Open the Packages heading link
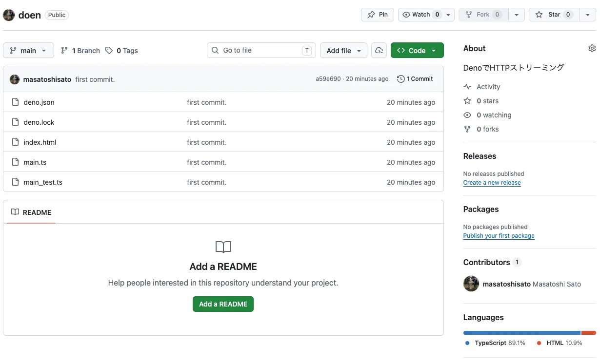Screen dimensions: 600x364 pos(481,209)
